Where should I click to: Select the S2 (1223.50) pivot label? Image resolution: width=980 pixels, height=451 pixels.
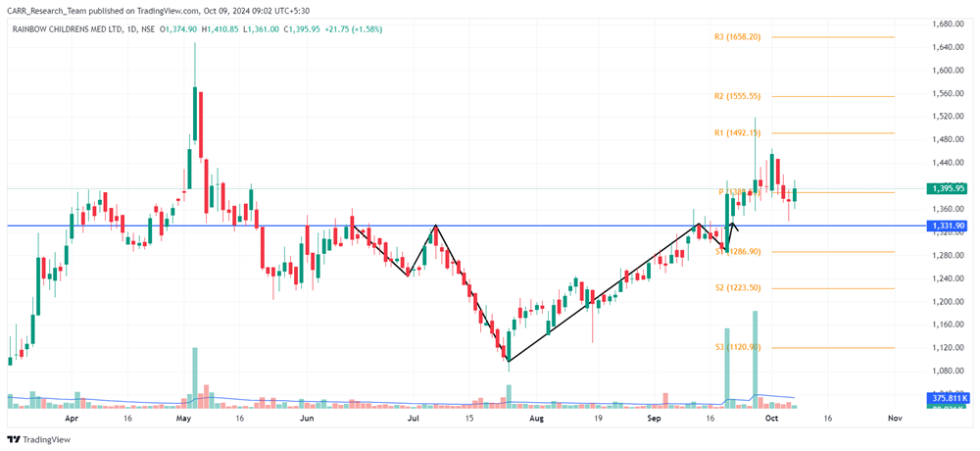click(x=738, y=287)
